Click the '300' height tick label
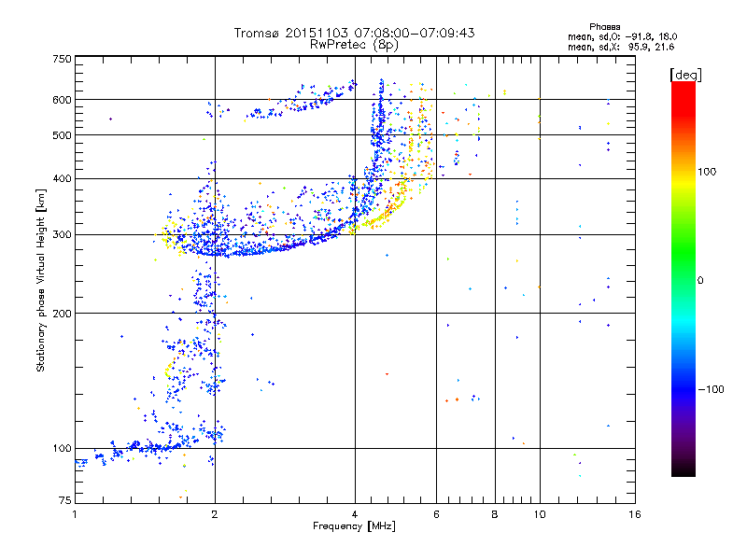The image size is (747, 560). pos(62,235)
